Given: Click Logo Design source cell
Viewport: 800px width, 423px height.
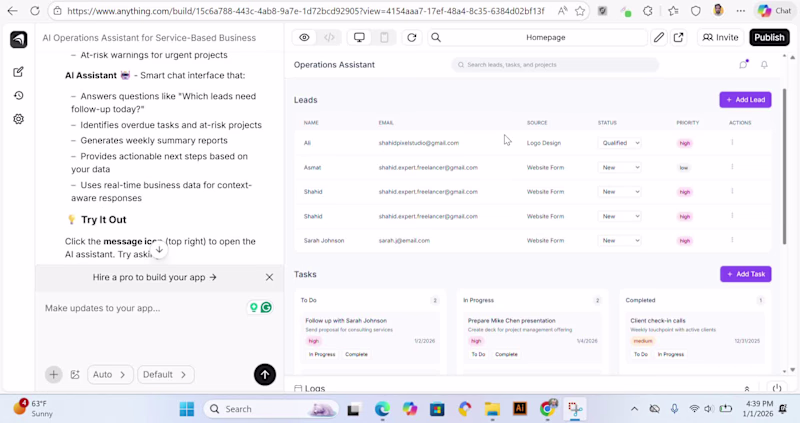Looking at the screenshot, I should (543, 143).
